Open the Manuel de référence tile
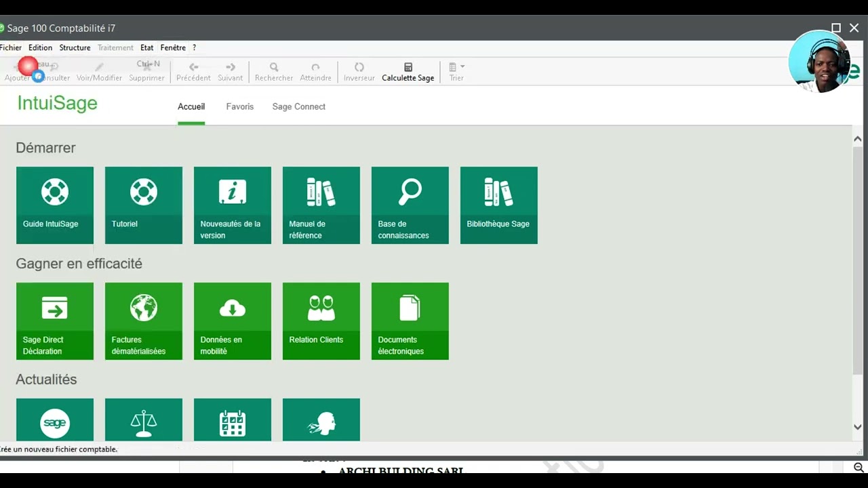This screenshot has height=488, width=868. point(321,205)
